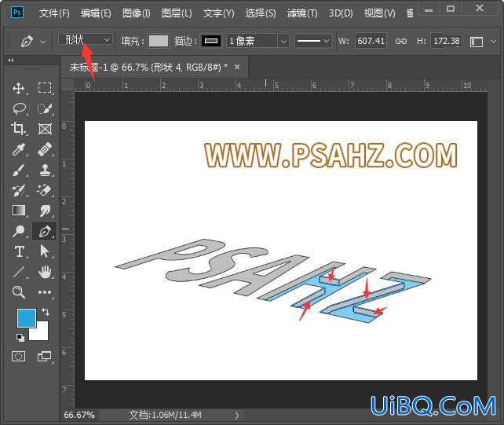Viewport: 504px width, 425px height.
Task: Open the stroke color swatch
Action: click(x=211, y=41)
